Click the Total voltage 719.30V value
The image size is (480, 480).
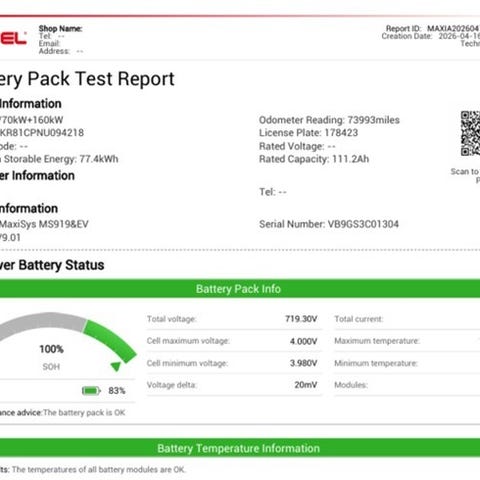tap(301, 319)
